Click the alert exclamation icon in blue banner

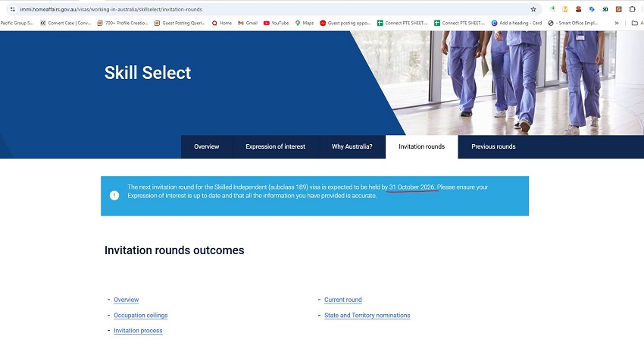[x=114, y=196]
